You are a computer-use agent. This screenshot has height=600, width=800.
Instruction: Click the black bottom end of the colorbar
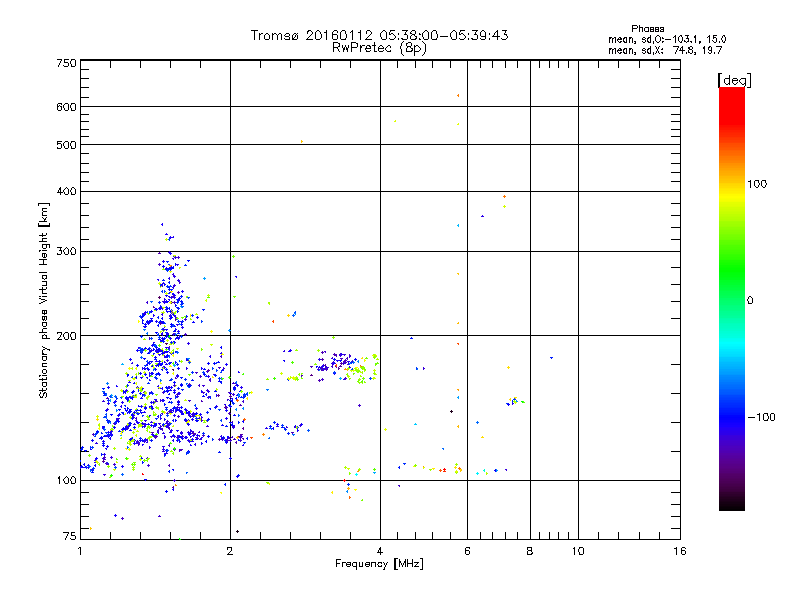[732, 504]
